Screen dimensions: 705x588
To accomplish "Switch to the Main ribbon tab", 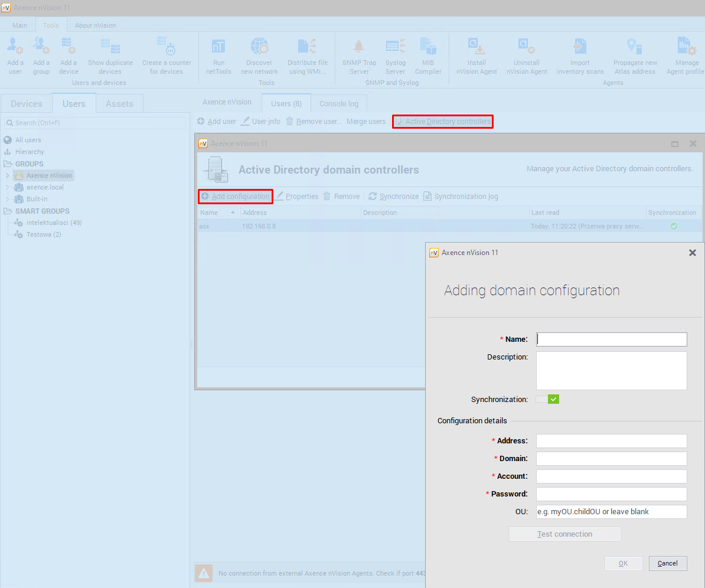I will point(20,25).
